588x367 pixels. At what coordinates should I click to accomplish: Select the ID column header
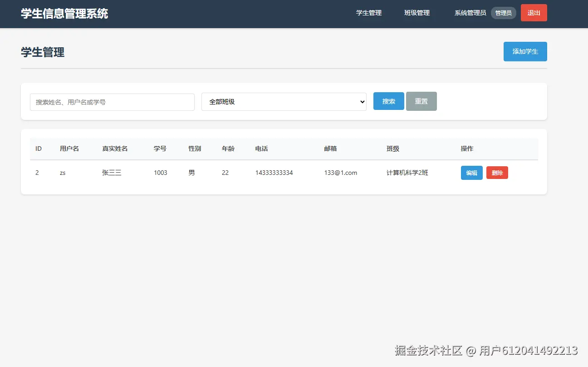[x=38, y=149]
